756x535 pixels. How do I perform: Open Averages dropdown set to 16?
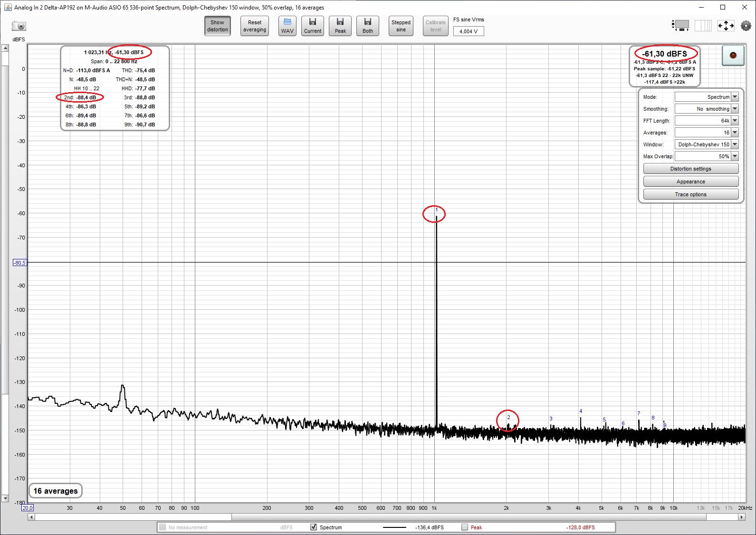[707, 133]
